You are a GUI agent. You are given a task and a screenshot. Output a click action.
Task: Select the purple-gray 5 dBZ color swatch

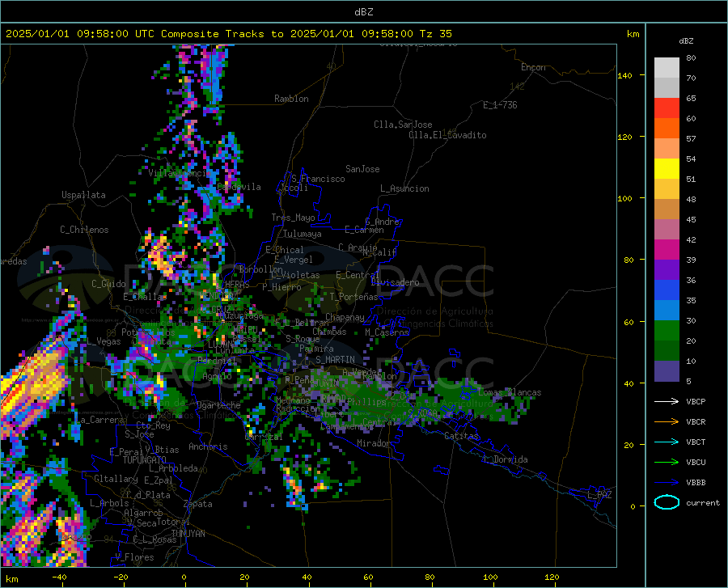coord(667,371)
